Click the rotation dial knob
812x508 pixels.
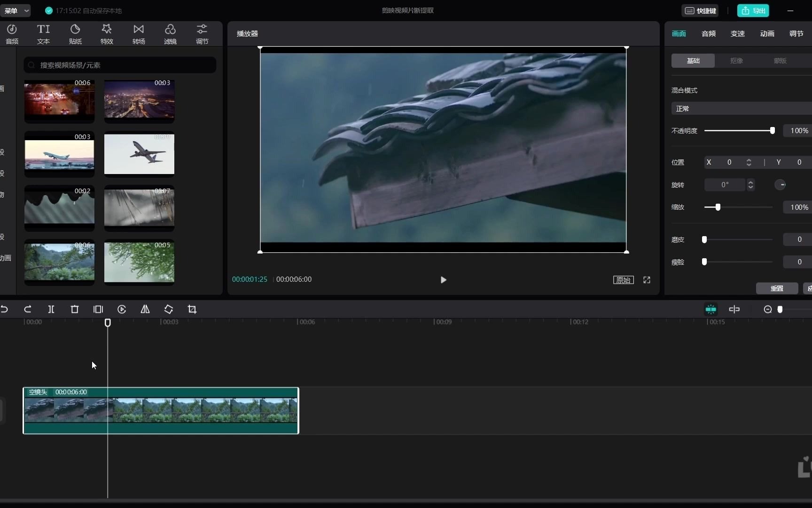780,185
